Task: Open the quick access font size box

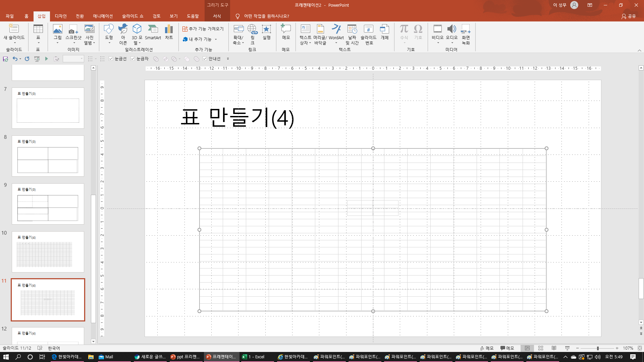Action: click(x=73, y=59)
